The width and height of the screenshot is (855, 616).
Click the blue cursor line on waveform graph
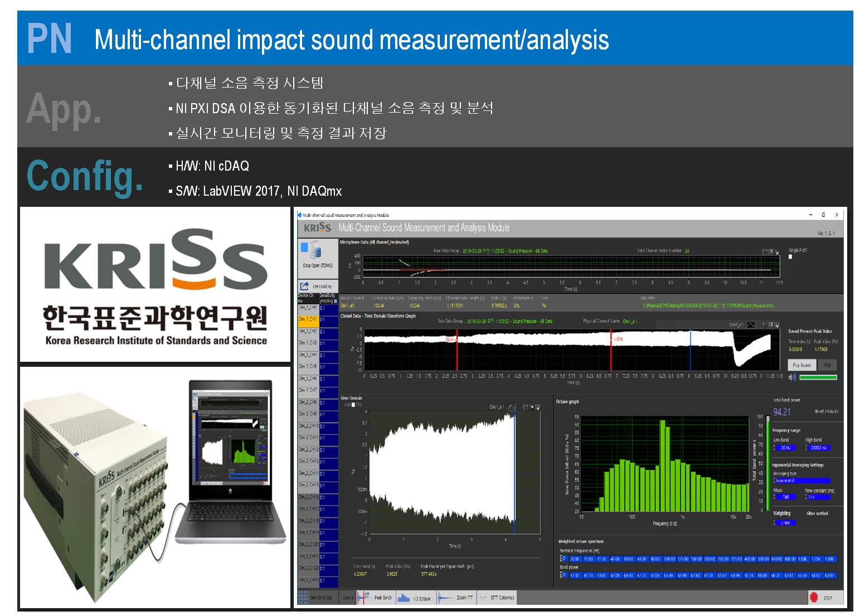coord(691,350)
